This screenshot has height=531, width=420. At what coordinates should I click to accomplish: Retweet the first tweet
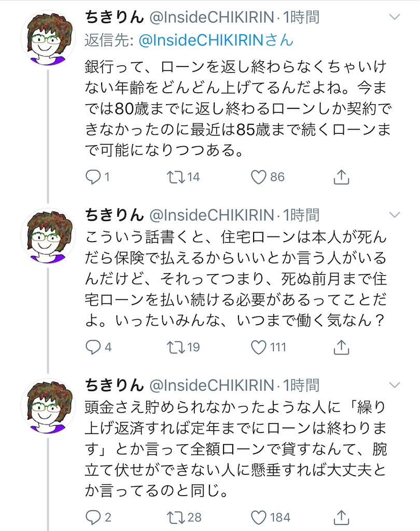coord(178,177)
